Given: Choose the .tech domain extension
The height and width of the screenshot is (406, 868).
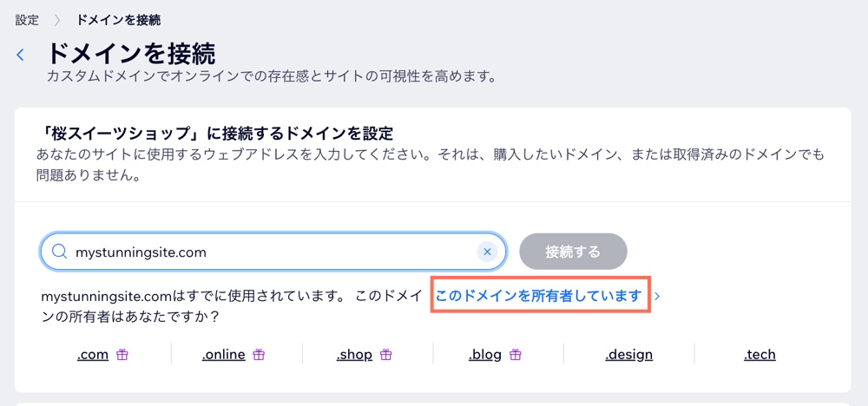Looking at the screenshot, I should [x=759, y=355].
